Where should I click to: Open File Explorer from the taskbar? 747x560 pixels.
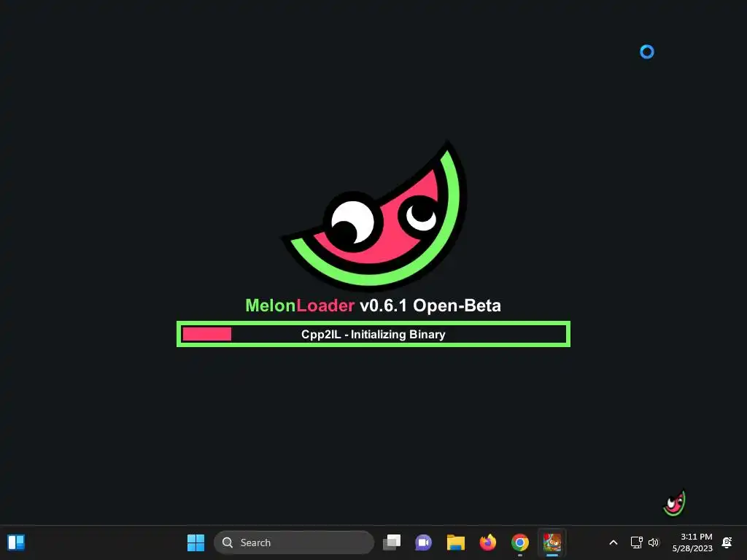point(455,542)
